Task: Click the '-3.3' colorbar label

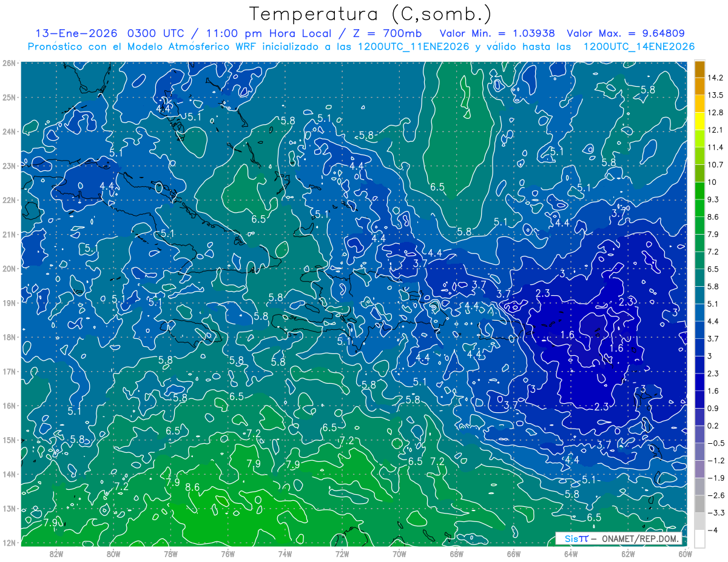Action: (715, 513)
